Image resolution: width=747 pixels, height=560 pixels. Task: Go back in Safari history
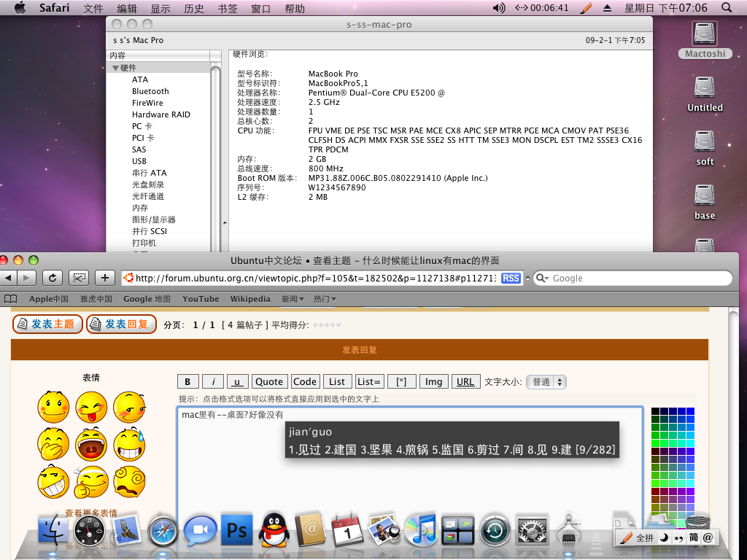[x=8, y=278]
